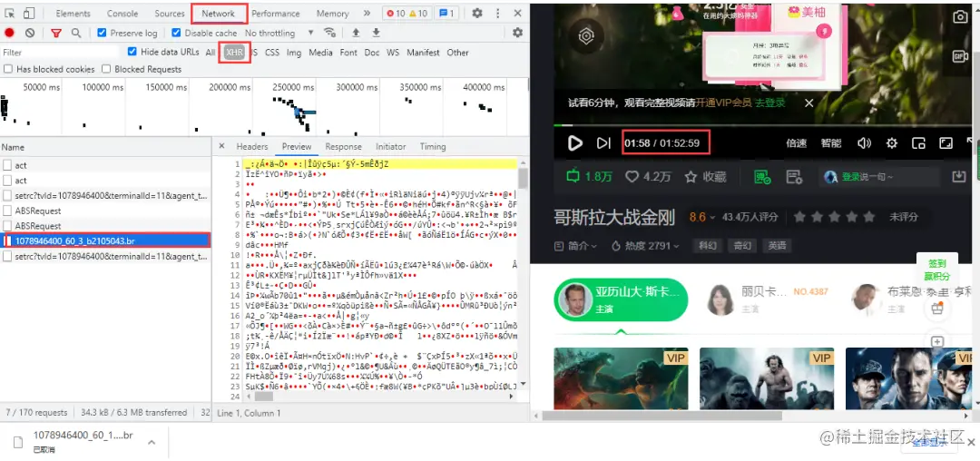Expand the 简介 synopsis dropdown

tap(575, 246)
